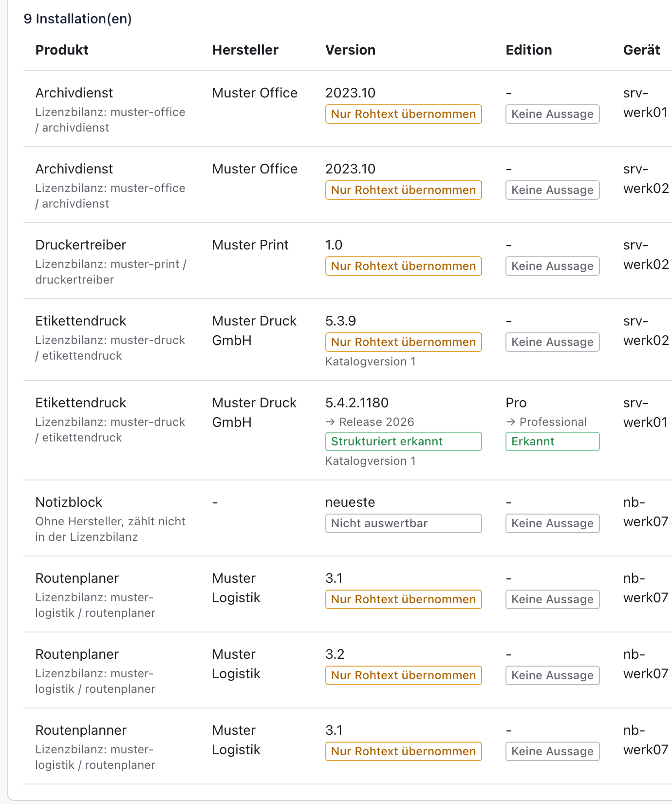Click 'Nur Rohtext übernommen' badge for version 3.2
The height and width of the screenshot is (804, 672).
[403, 675]
